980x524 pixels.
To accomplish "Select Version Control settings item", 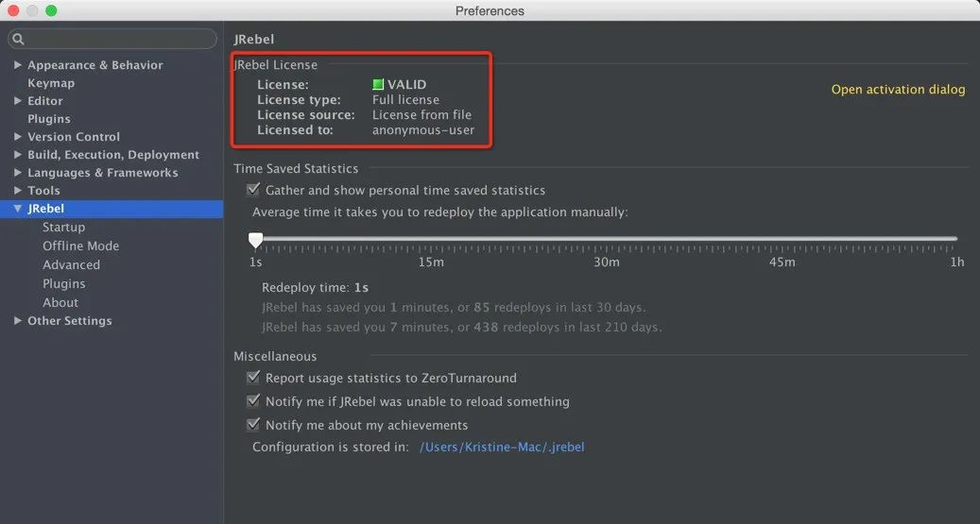I will tap(74, 137).
